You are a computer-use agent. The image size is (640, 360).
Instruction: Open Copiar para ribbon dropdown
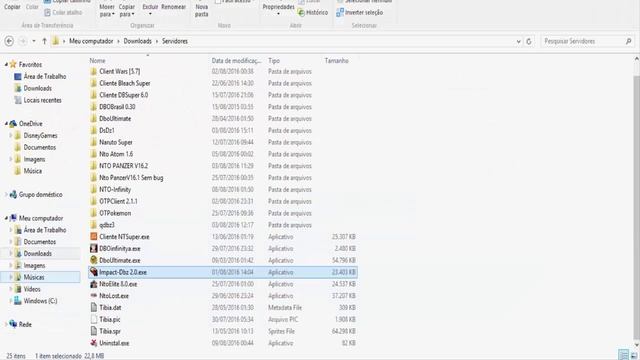[127, 11]
